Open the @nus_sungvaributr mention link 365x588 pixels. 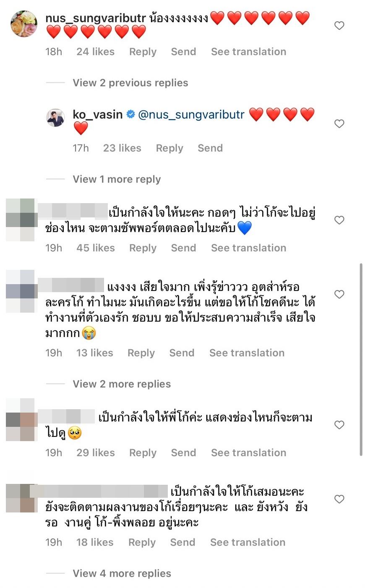pos(191,115)
